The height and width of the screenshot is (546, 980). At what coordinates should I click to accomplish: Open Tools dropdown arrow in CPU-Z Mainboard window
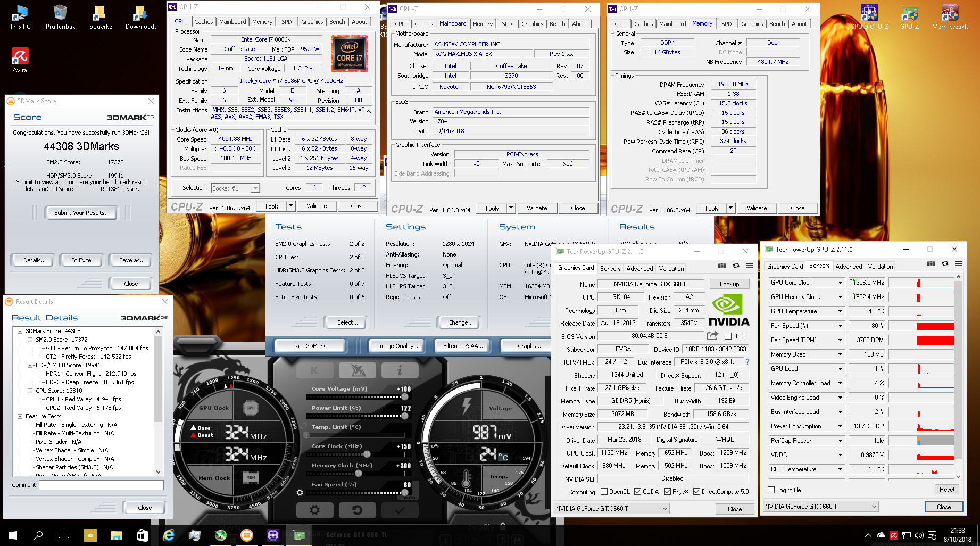click(x=511, y=208)
